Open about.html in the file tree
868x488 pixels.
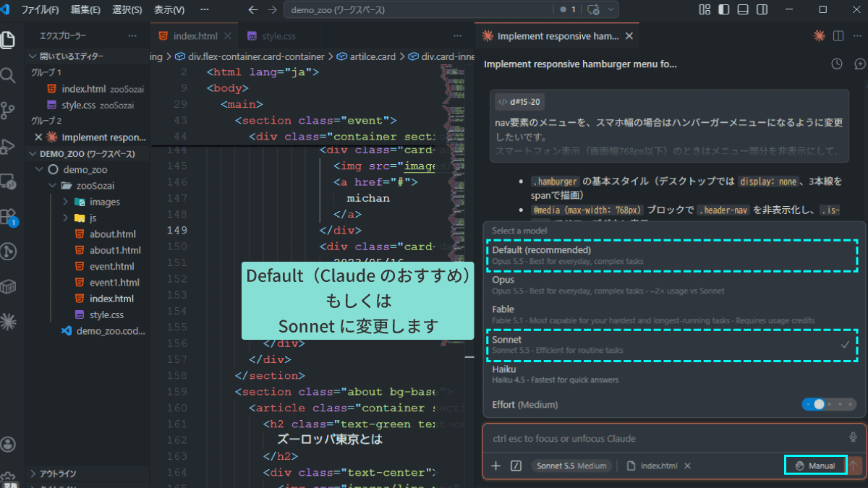[x=112, y=234]
